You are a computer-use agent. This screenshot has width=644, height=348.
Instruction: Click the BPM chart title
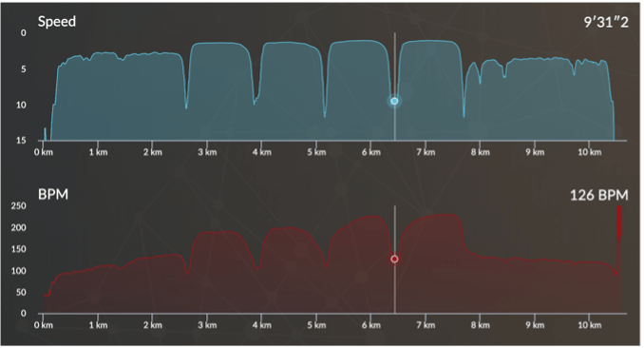[53, 194]
